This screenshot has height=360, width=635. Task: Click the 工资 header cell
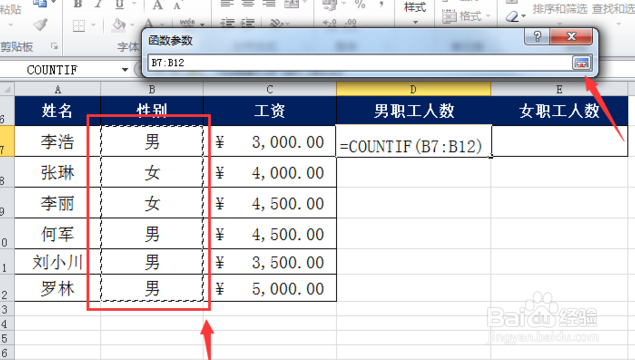tap(270, 111)
